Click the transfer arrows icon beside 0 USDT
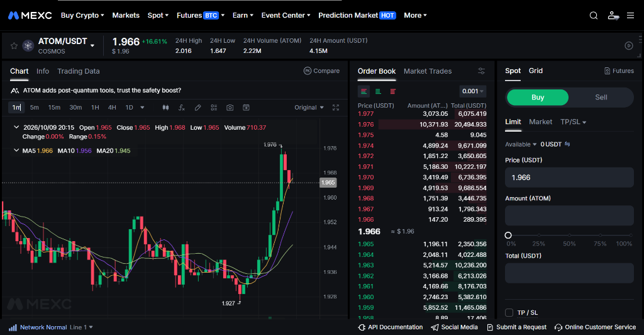 tap(567, 144)
